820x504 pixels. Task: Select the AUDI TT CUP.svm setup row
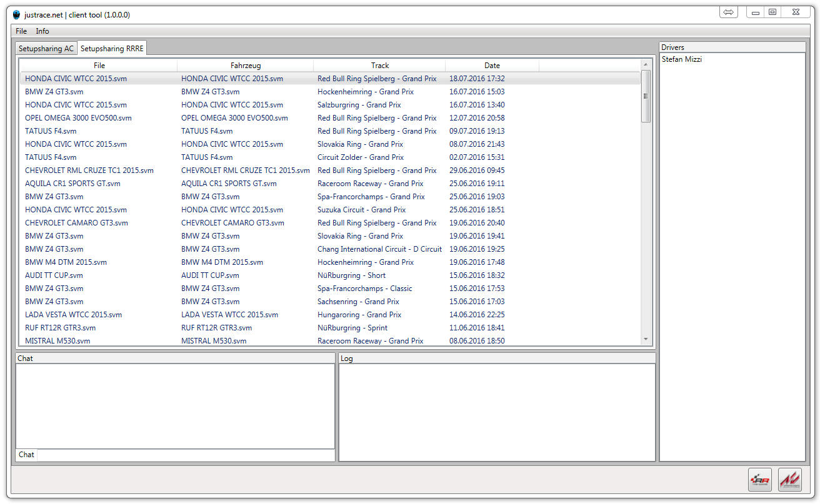[330, 275]
